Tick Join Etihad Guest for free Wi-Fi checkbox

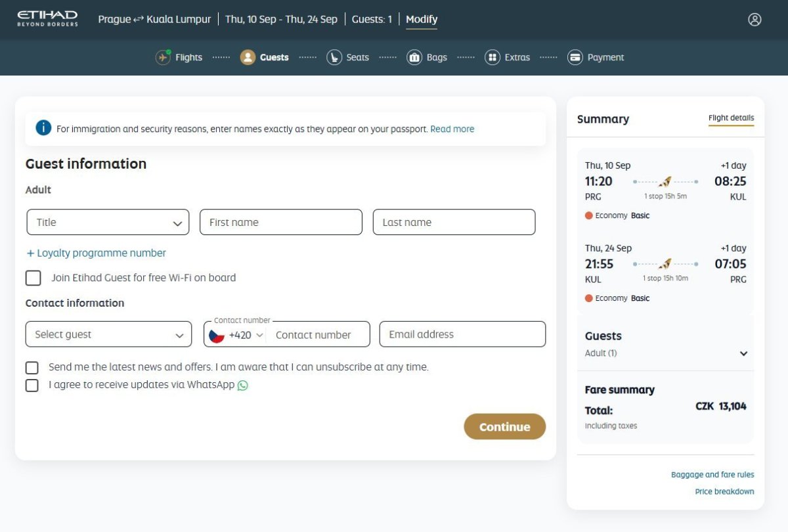[x=33, y=278]
